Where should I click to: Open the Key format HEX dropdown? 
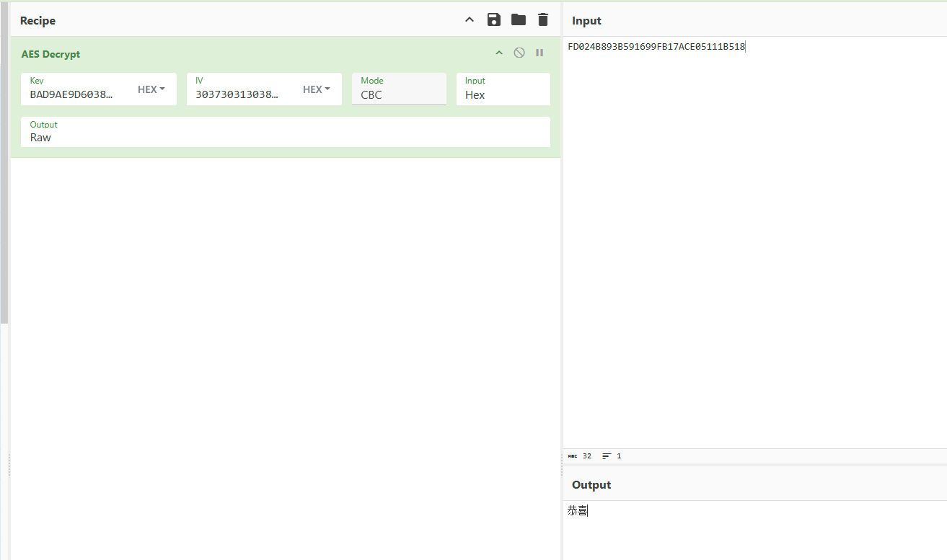[x=151, y=89]
